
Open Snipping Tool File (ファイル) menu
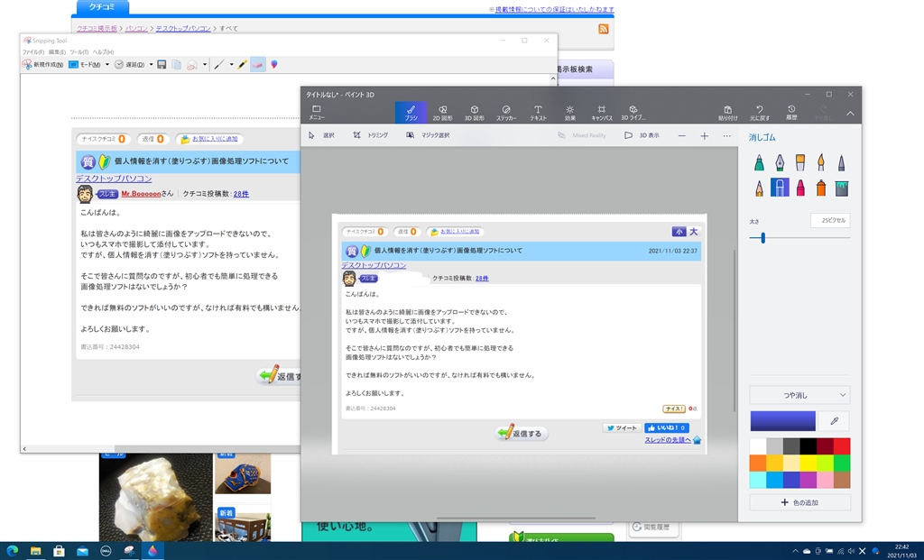[x=33, y=52]
